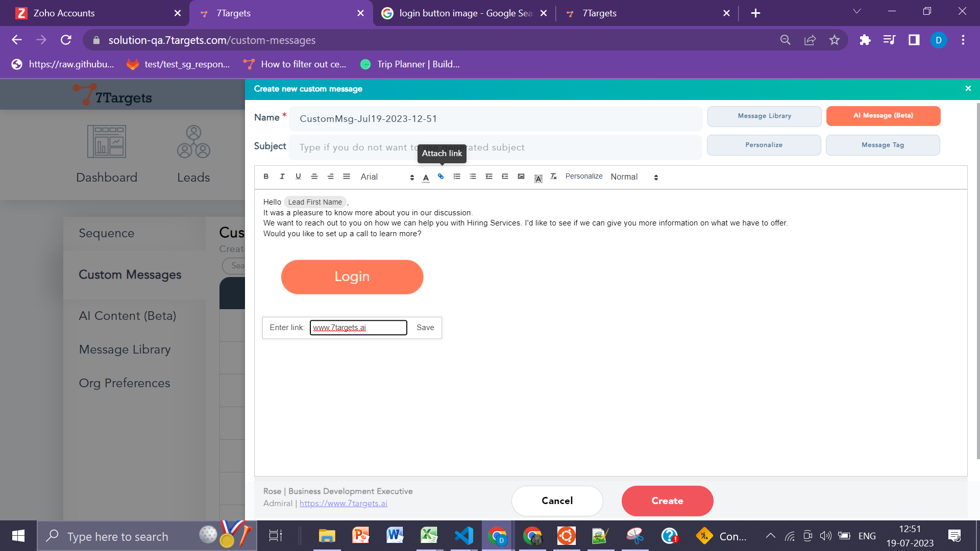Open AI Content (Beta) sidebar item
The height and width of the screenshot is (551, 980).
[128, 316]
